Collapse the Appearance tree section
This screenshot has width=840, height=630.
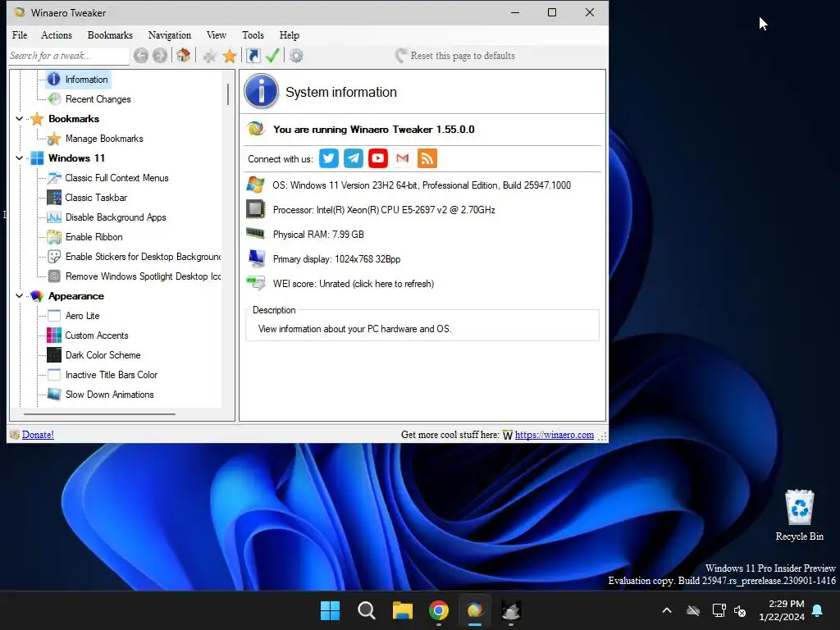[x=20, y=295]
